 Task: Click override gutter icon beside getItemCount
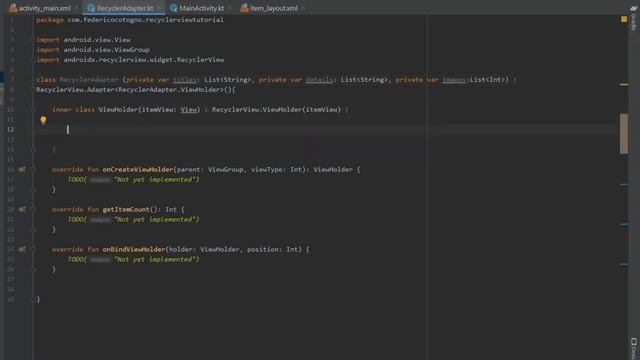click(x=22, y=209)
